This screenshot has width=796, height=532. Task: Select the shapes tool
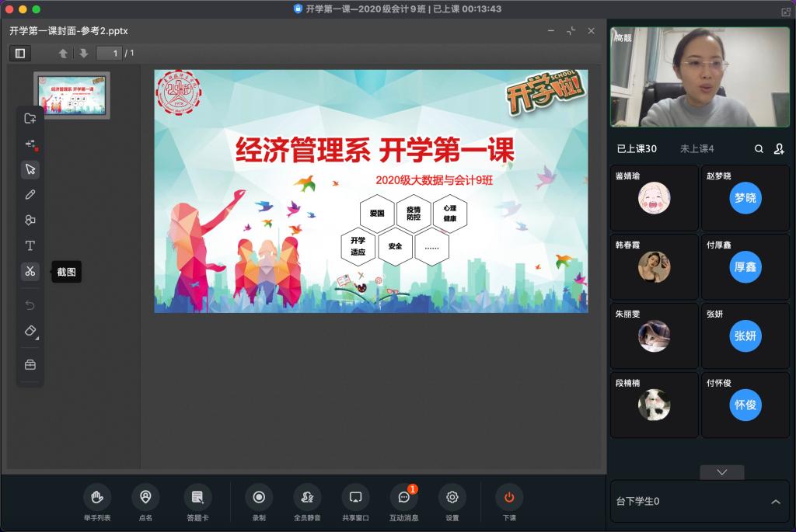click(30, 220)
